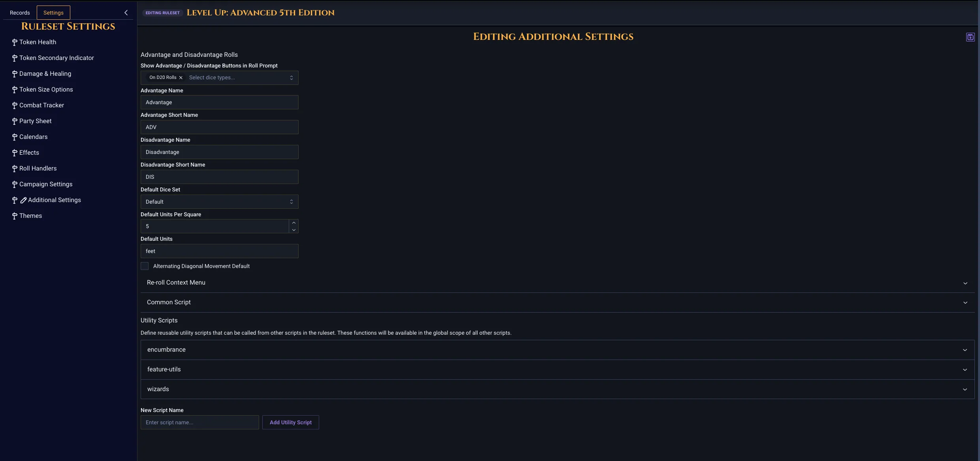980x461 pixels.
Task: Collapse the sidebar with the left chevron
Action: point(126,13)
